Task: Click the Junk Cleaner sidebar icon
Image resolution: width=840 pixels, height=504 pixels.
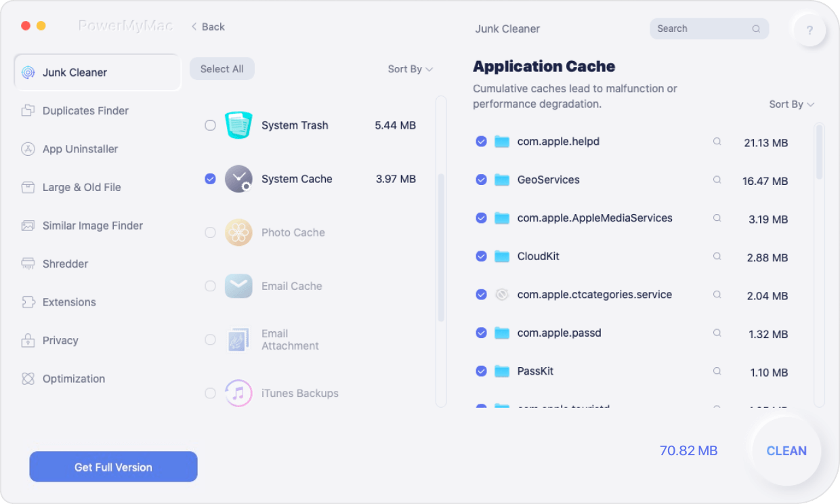Action: pos(28,72)
